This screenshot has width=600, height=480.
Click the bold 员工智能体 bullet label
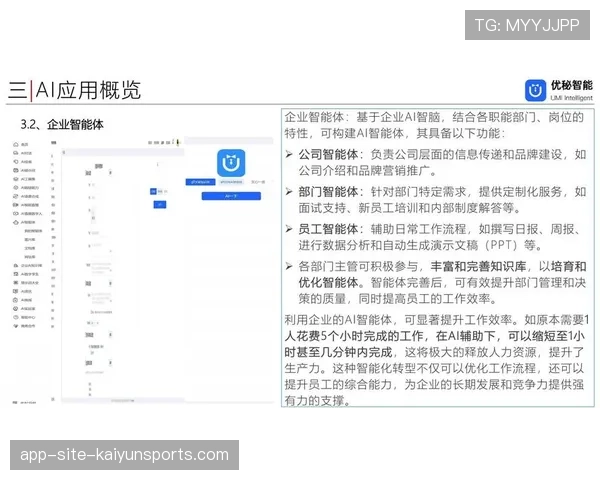coord(328,229)
